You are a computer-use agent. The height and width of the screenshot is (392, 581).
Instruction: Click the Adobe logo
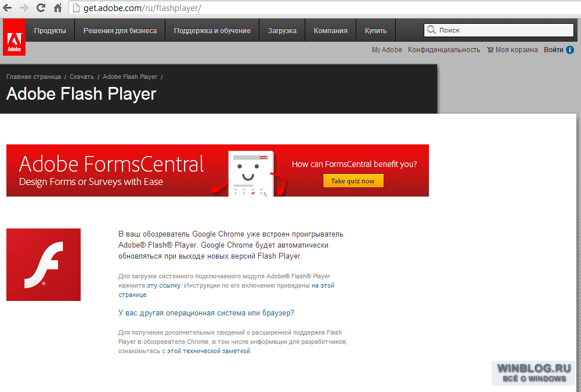coord(14,37)
